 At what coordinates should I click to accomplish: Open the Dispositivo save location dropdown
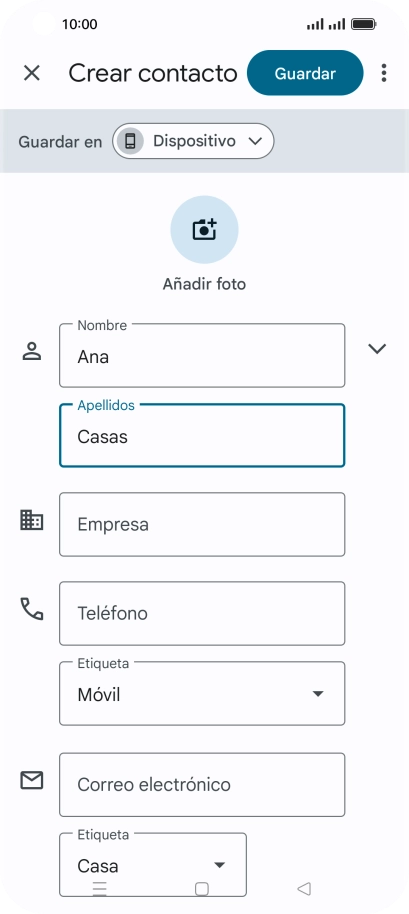tap(193, 141)
